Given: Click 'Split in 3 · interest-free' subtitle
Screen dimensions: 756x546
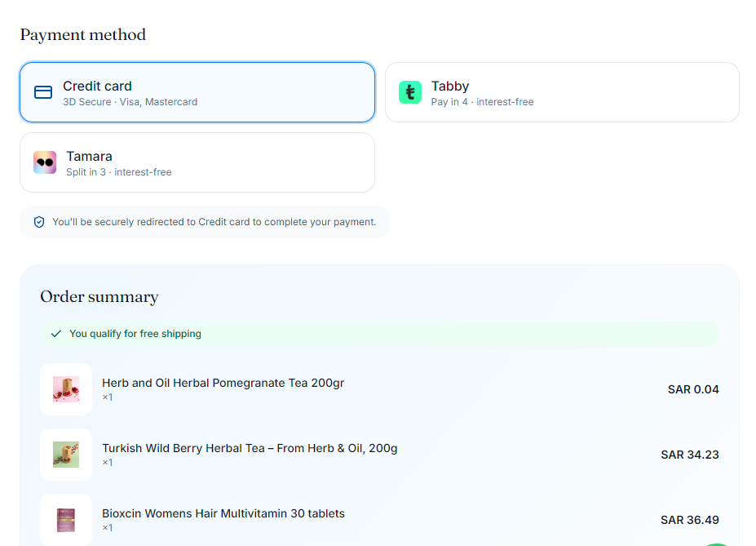Looking at the screenshot, I should tap(118, 172).
